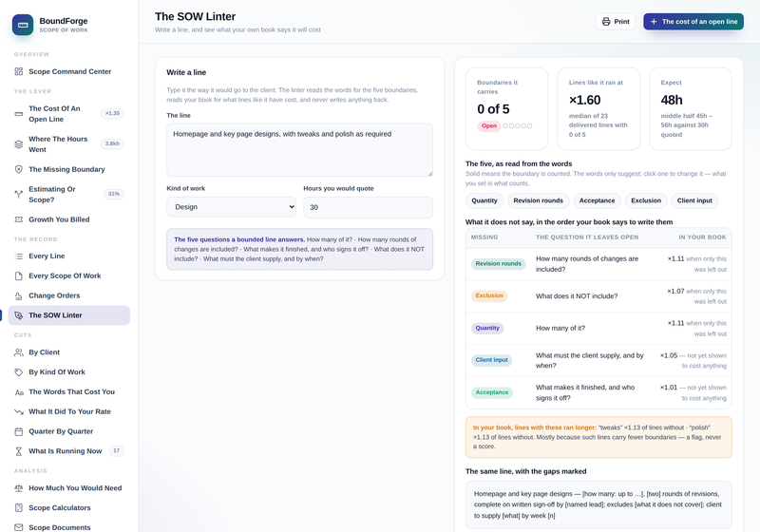
Task: Open The Cost Of An Open Line page
Action: (x=68, y=114)
